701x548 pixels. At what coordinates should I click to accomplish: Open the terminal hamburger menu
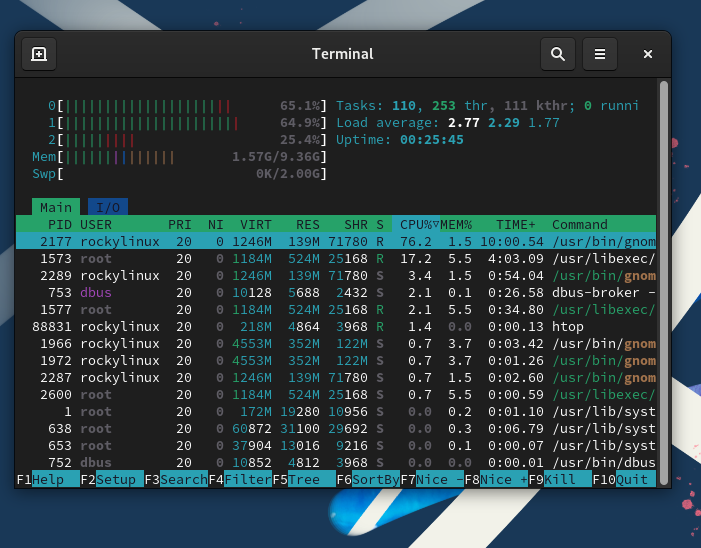pyautogui.click(x=599, y=54)
